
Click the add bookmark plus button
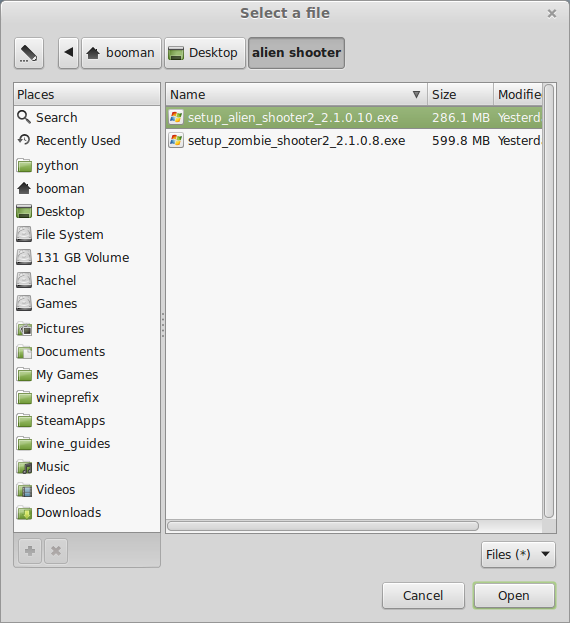coord(30,551)
